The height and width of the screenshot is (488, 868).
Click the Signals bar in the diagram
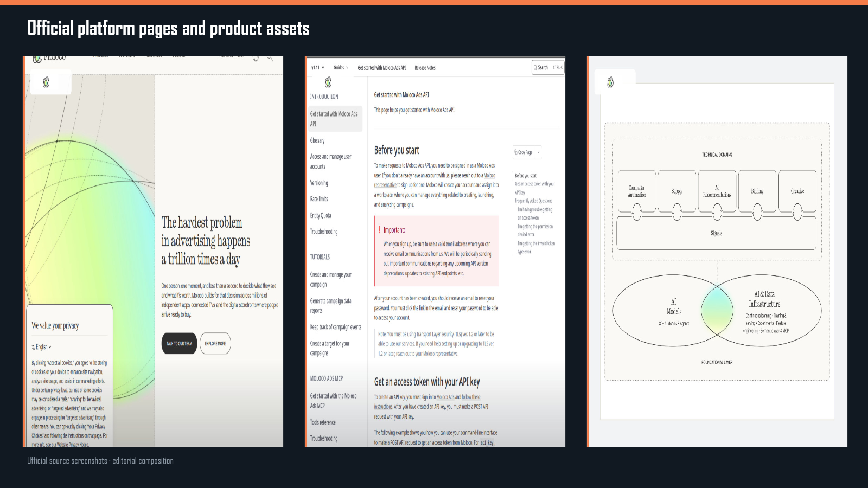tap(716, 233)
